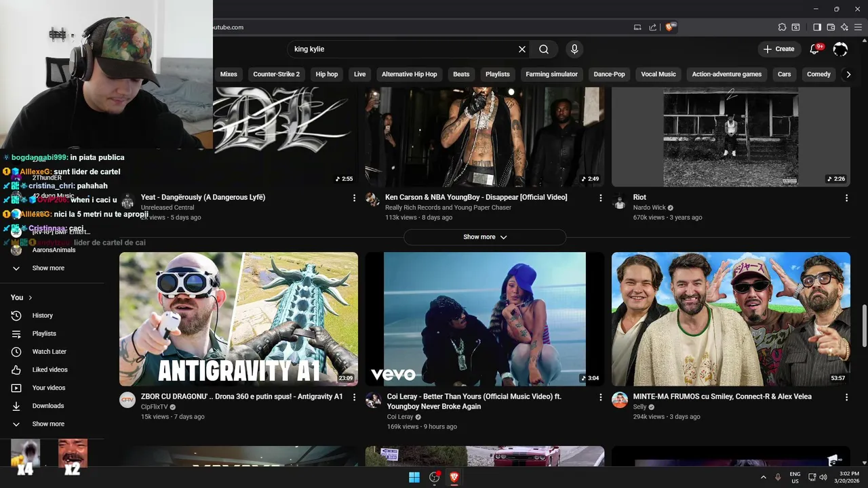Open the Windows Start menu
The width and height of the screenshot is (868, 488).
414,477
